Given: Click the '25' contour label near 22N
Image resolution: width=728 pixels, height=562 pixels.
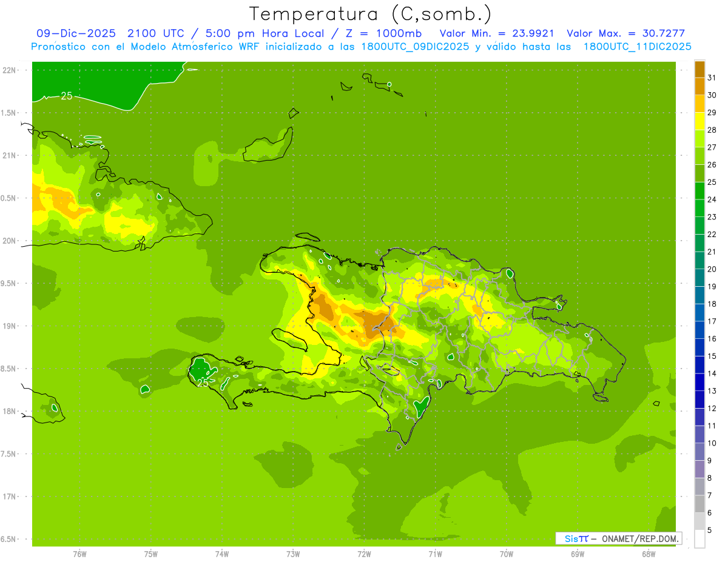Looking at the screenshot, I should 67,96.
